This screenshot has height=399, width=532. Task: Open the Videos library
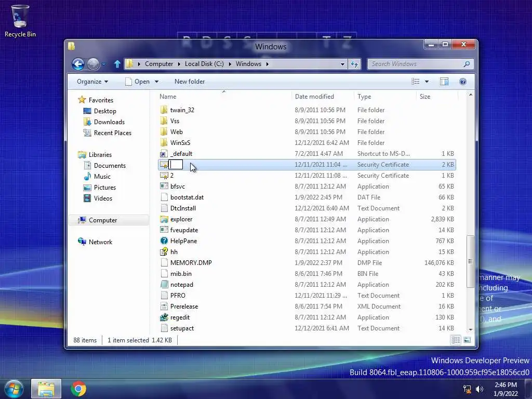coord(103,198)
